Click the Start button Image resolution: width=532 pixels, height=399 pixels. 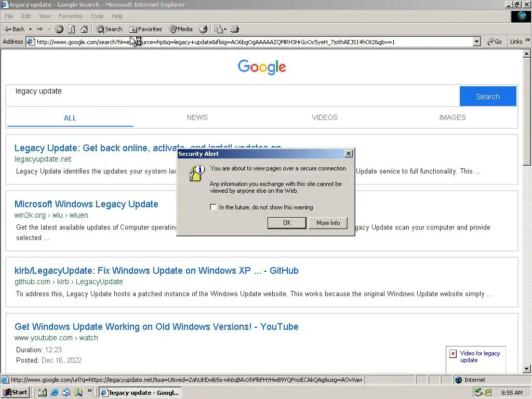[x=15, y=392]
